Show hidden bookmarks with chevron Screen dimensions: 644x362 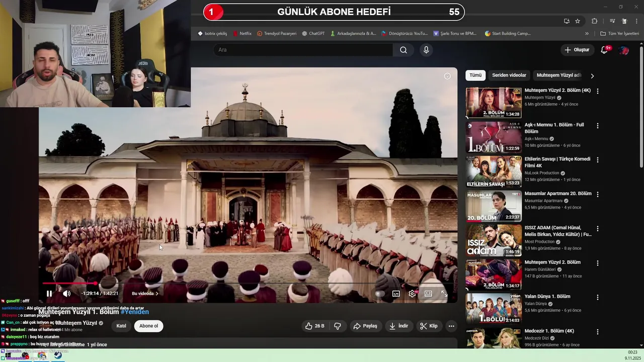(587, 34)
